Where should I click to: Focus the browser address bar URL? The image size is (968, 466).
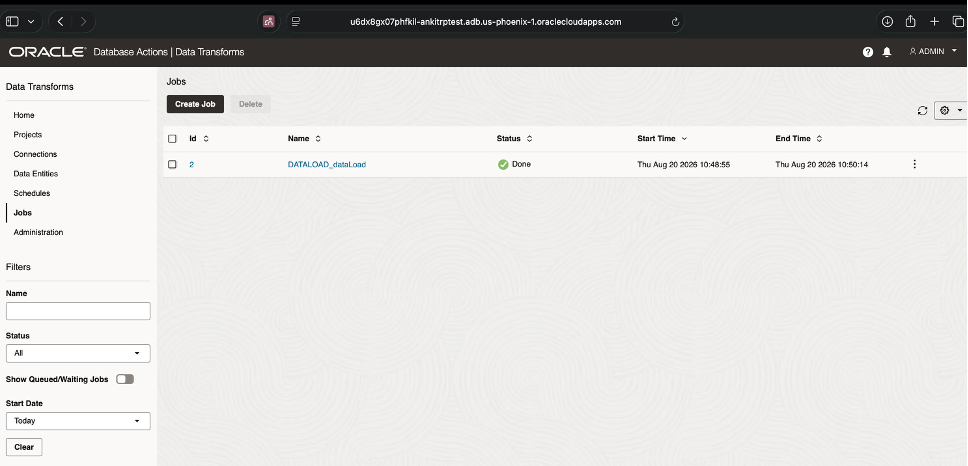485,22
